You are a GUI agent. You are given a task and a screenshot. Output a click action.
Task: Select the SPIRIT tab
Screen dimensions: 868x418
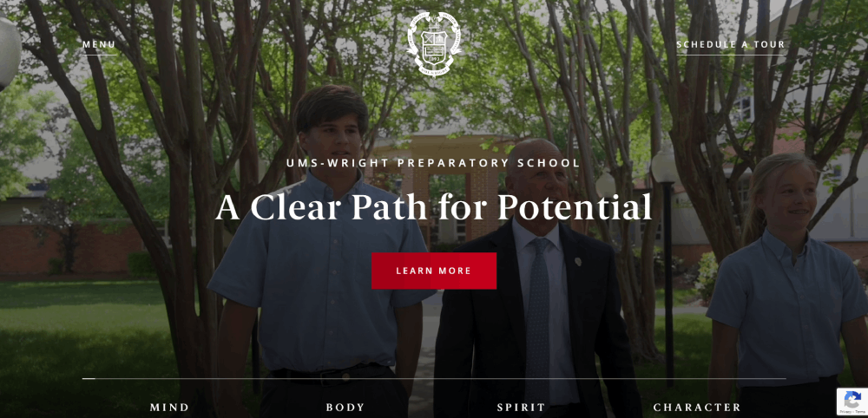[x=521, y=408]
